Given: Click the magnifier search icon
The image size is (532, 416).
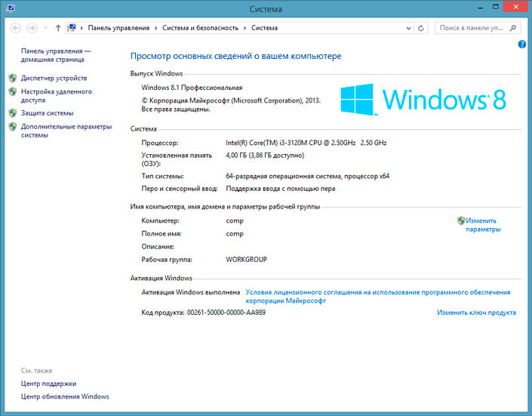Looking at the screenshot, I should coord(513,28).
